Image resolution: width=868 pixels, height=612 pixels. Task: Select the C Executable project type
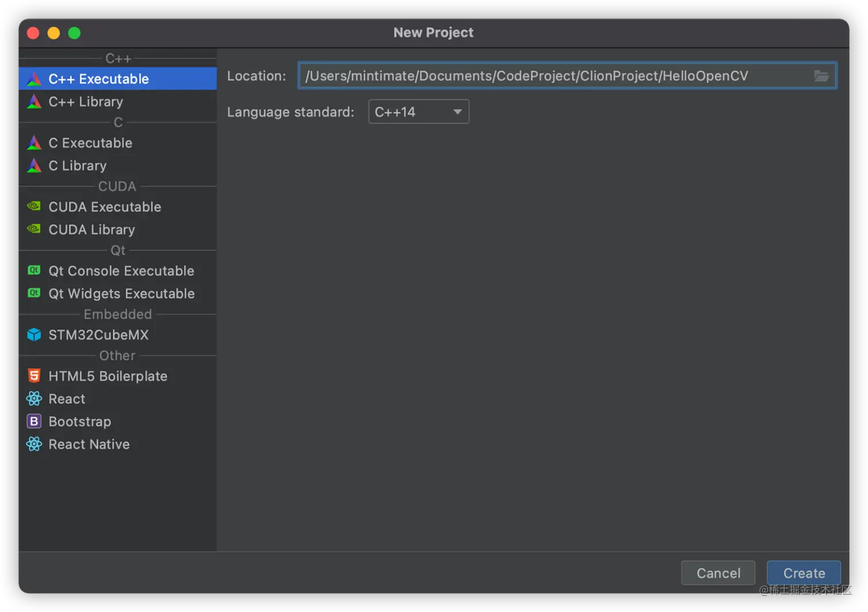coord(90,142)
